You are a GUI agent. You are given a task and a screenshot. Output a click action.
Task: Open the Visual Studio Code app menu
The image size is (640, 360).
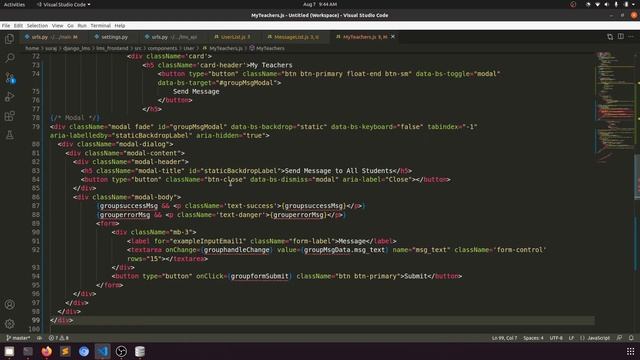(x=64, y=4)
